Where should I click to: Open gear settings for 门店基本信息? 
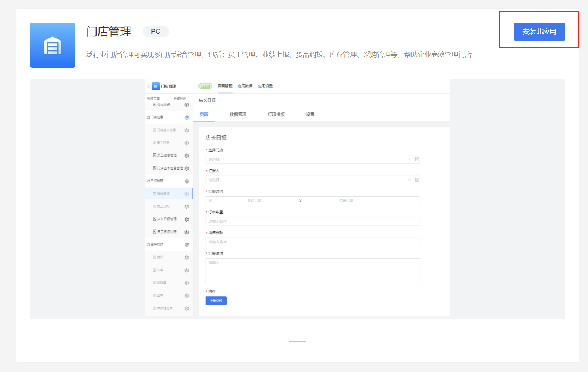pos(187,131)
